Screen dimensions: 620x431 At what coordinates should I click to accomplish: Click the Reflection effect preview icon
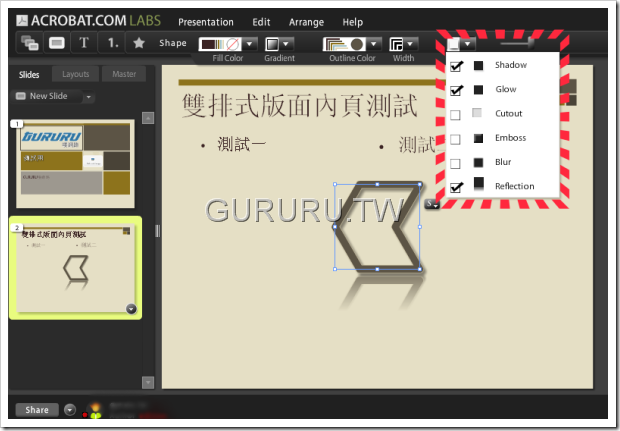(x=478, y=184)
